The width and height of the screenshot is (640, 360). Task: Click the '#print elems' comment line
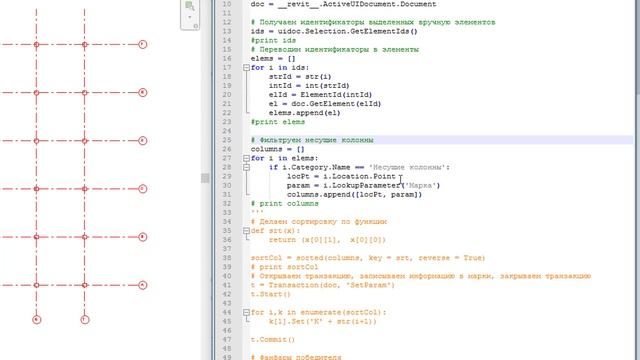click(x=278, y=122)
